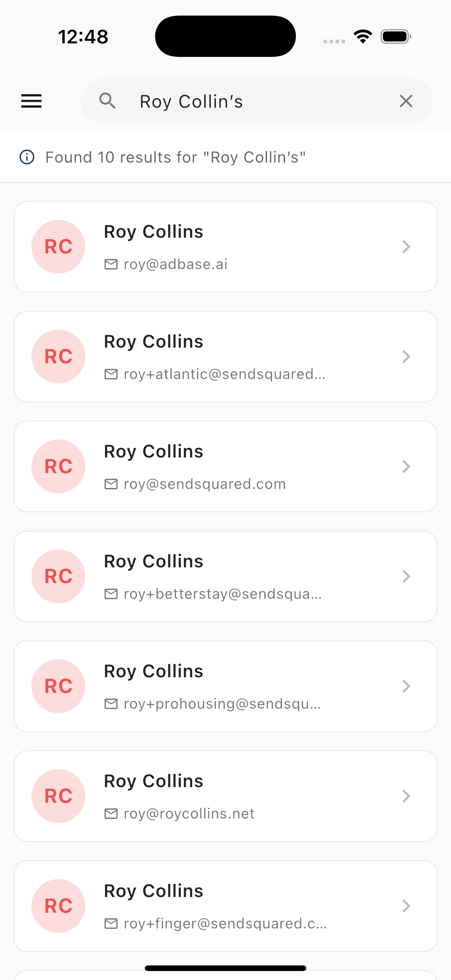This screenshot has height=980, width=451.
Task: Tap the RC avatar for roy@adbase.ai
Action: (x=58, y=247)
